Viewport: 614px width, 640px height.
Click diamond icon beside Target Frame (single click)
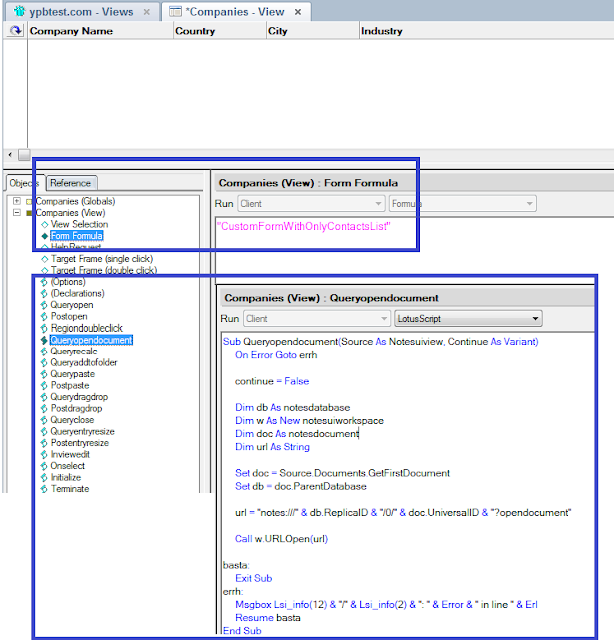coord(44,259)
